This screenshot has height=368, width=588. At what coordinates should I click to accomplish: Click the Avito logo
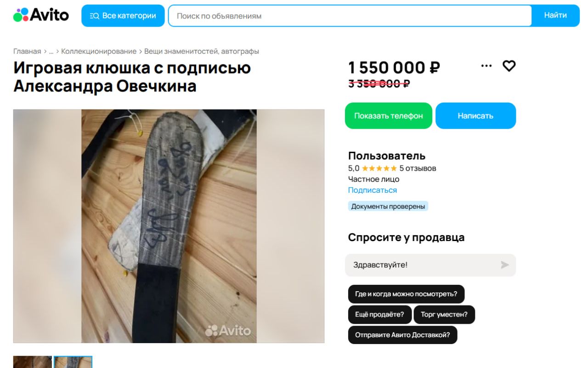41,15
